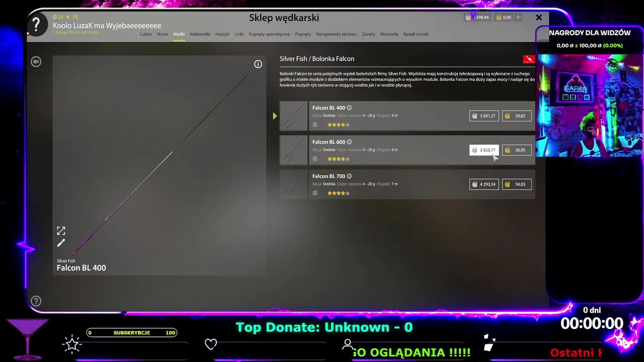Screen dimensions: 644x362
Task: Buy Falcon BL 400 for 3 691,27 silver
Action: (484, 116)
